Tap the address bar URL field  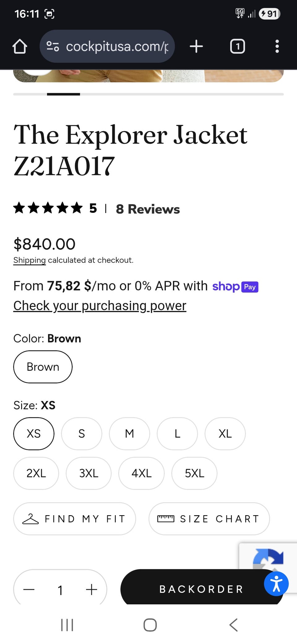[118, 46]
